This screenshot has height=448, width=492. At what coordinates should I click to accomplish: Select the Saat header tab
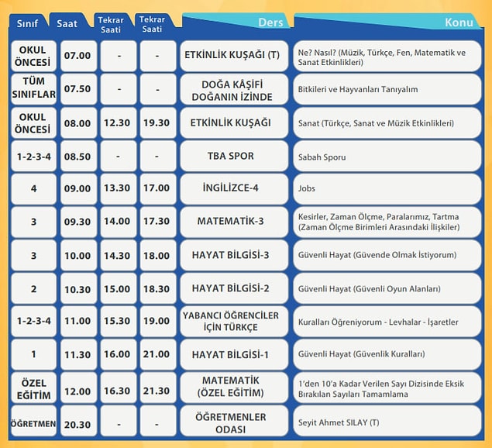click(67, 23)
